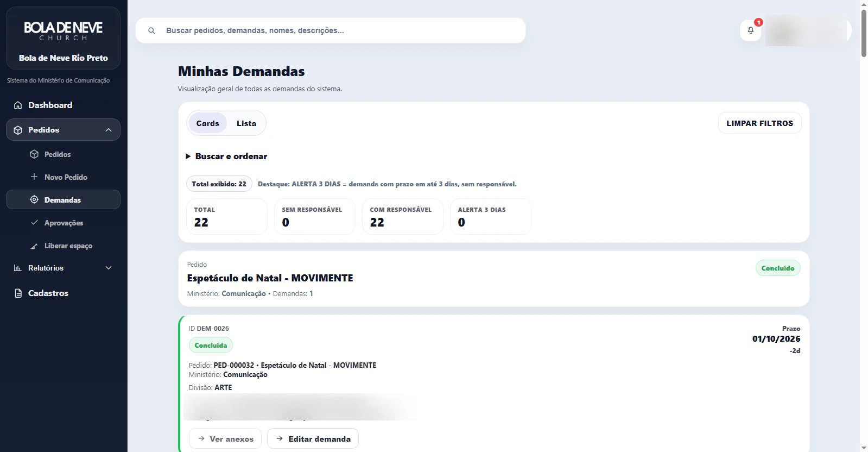Click the Ver anexos button
Screen dimensions: 868x452
(225, 439)
